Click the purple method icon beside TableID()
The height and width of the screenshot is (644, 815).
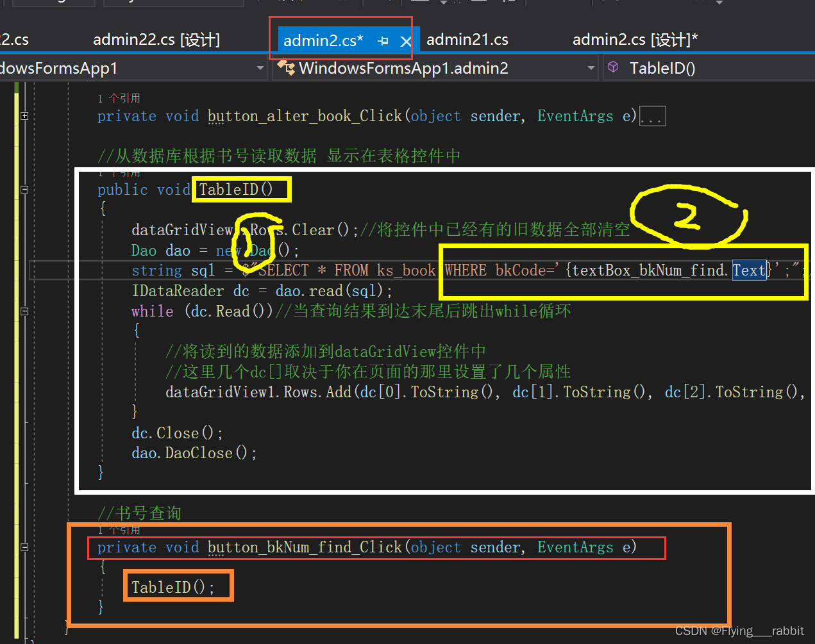pyautogui.click(x=614, y=67)
